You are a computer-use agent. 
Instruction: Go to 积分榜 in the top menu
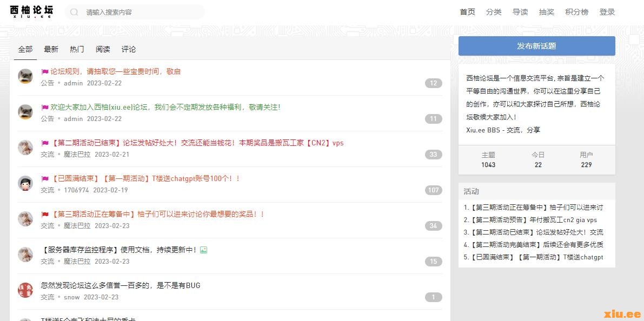(x=576, y=12)
